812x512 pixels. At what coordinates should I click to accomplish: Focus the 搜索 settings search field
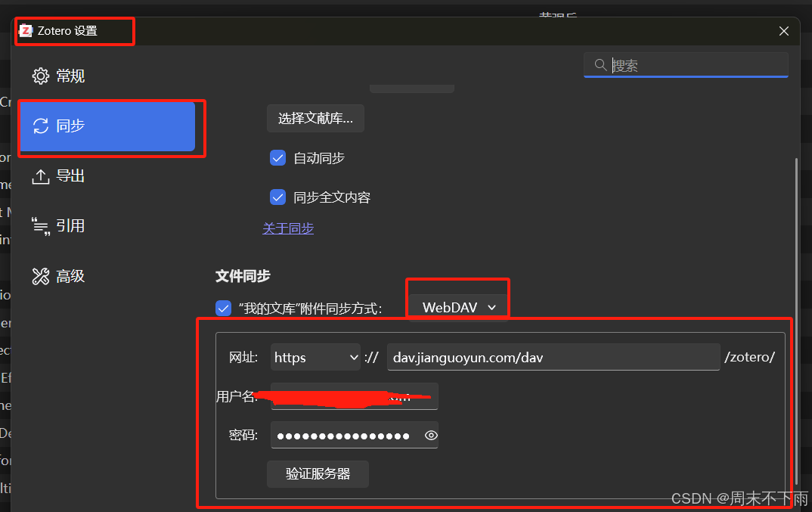click(x=686, y=65)
